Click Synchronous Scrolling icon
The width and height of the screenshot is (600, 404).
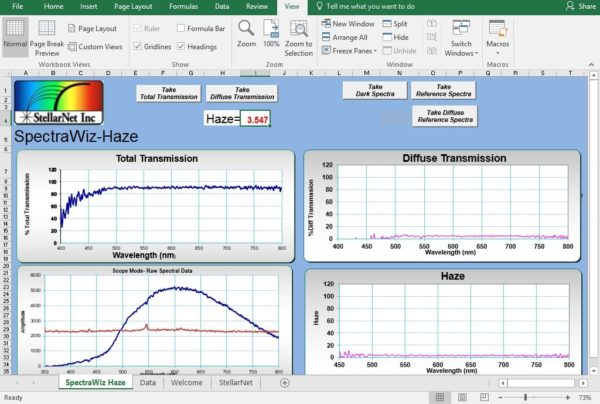tap(432, 37)
